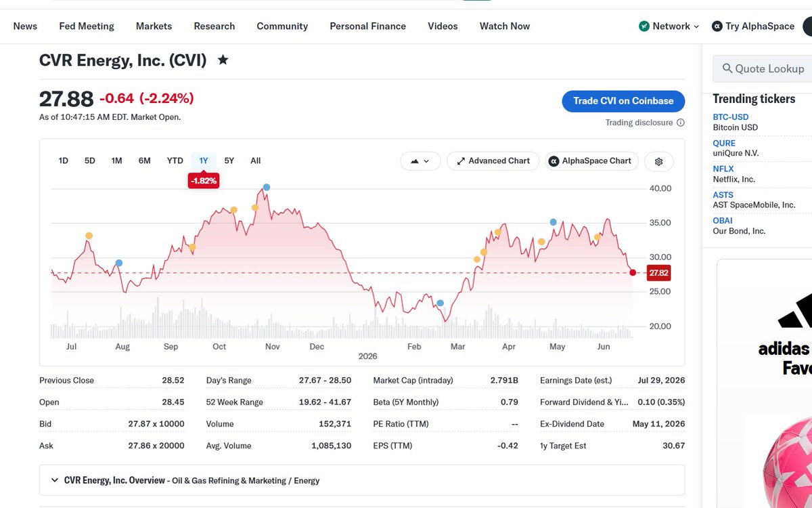Select the 1M chart range

[x=116, y=161]
